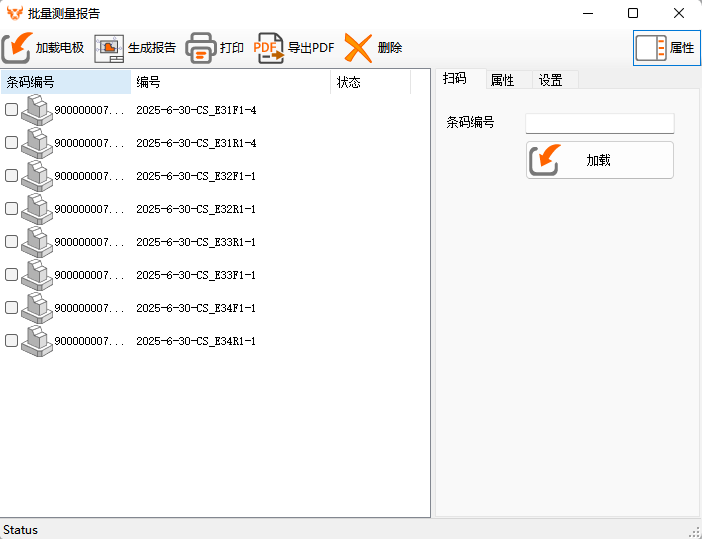Switch to the 属性 tab
702x539 pixels.
pos(502,80)
